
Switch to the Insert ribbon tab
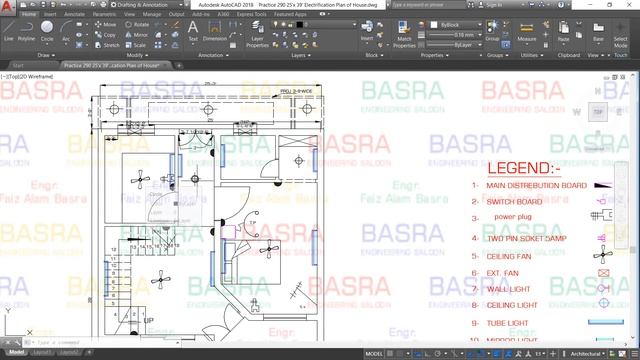[x=50, y=14]
